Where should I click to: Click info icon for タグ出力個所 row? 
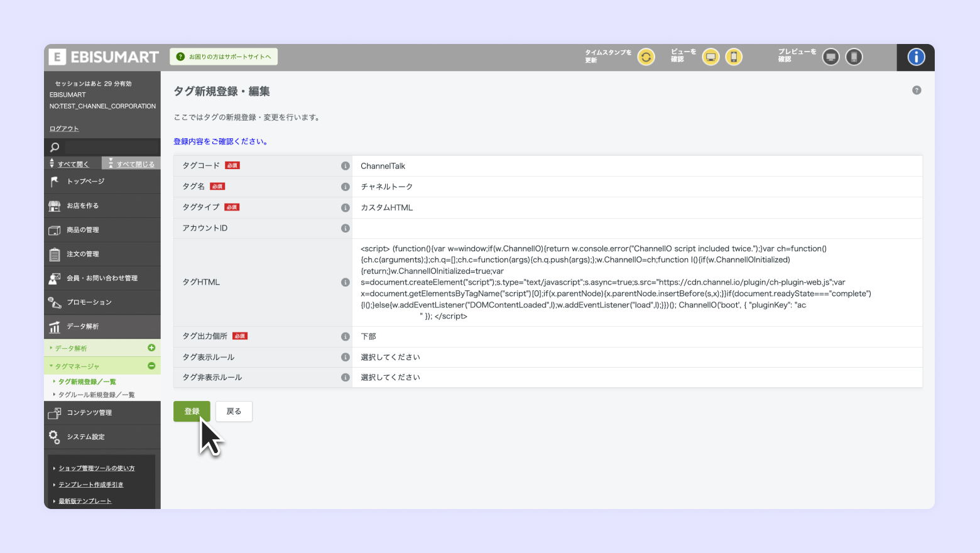[345, 336]
